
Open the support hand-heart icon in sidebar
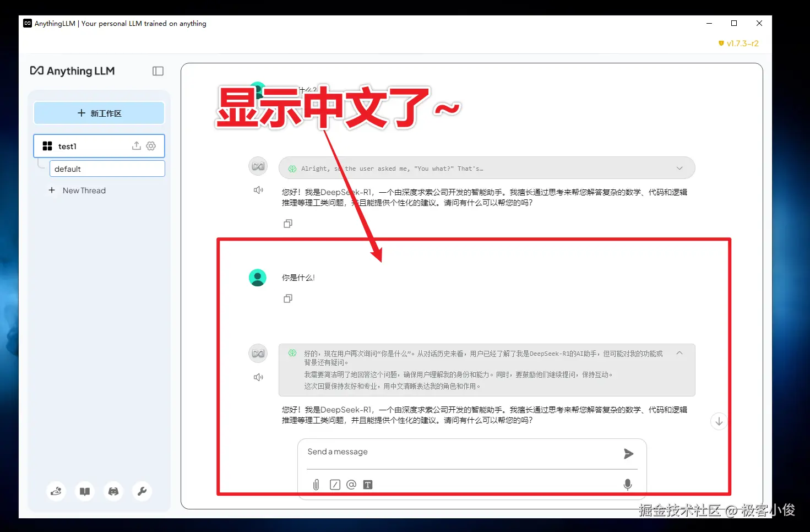click(x=56, y=491)
